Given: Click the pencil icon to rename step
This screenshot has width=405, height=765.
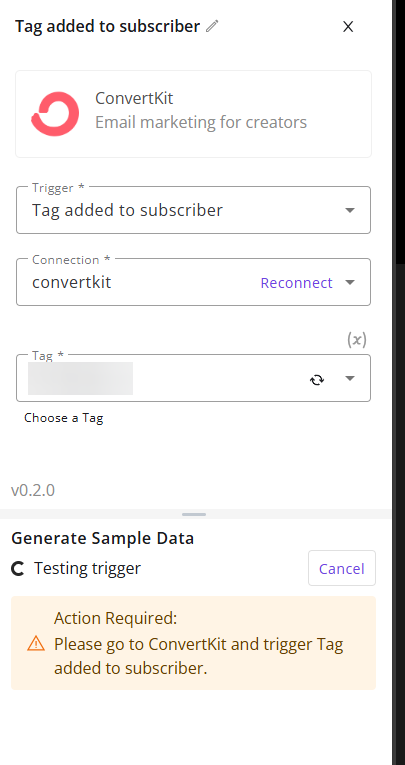Looking at the screenshot, I should pyautogui.click(x=212, y=26).
